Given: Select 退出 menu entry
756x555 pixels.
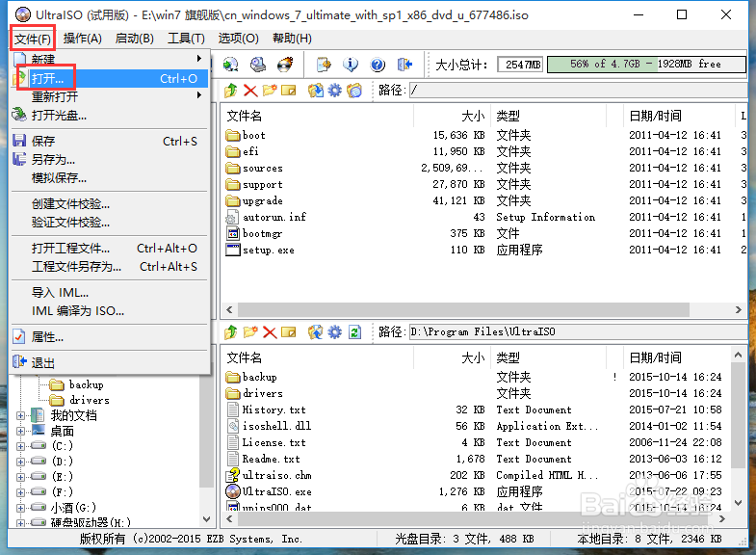Looking at the screenshot, I should [x=110, y=363].
